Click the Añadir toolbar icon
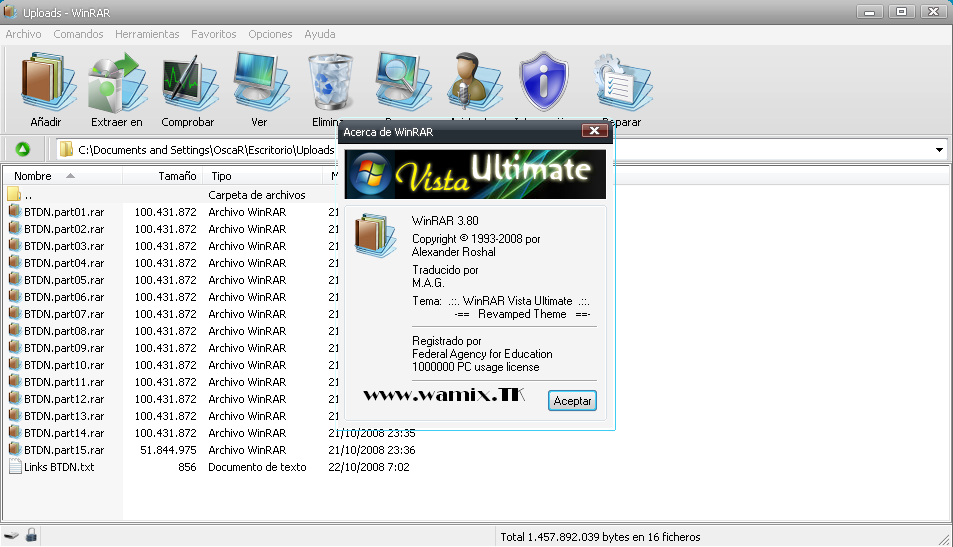953x547 pixels. pos(49,82)
